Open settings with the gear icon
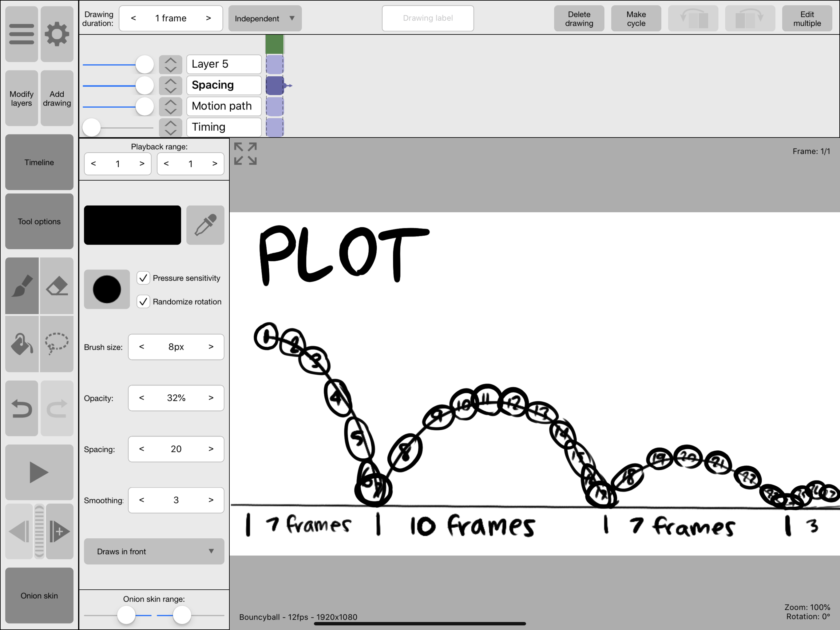The height and width of the screenshot is (630, 840). tap(57, 34)
